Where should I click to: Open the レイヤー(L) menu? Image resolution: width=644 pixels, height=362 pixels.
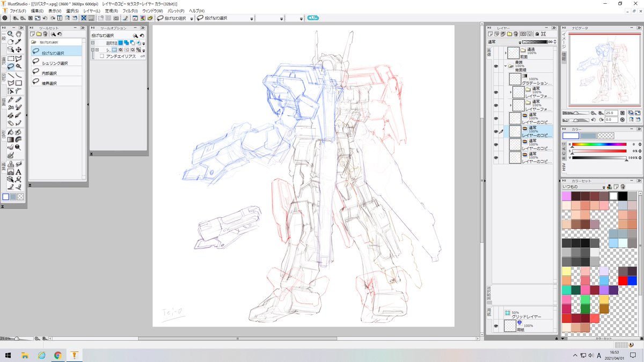[x=92, y=11]
